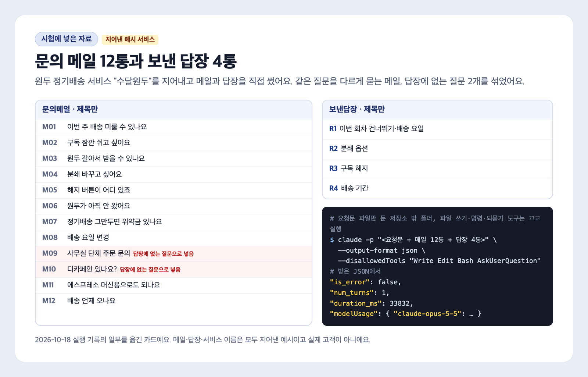Image resolution: width=588 pixels, height=377 pixels.
Task: Click the 'claude -p' command line in terminal
Action: point(413,240)
